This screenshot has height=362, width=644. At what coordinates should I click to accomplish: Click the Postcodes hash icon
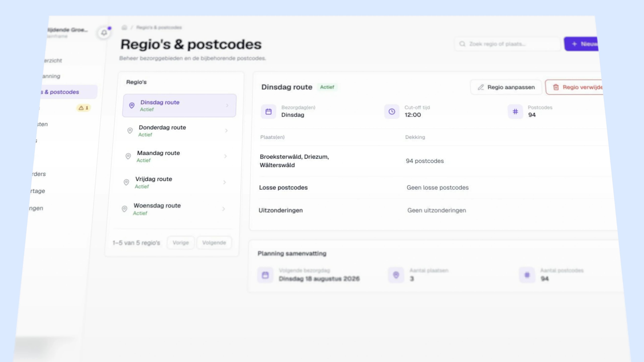(515, 111)
